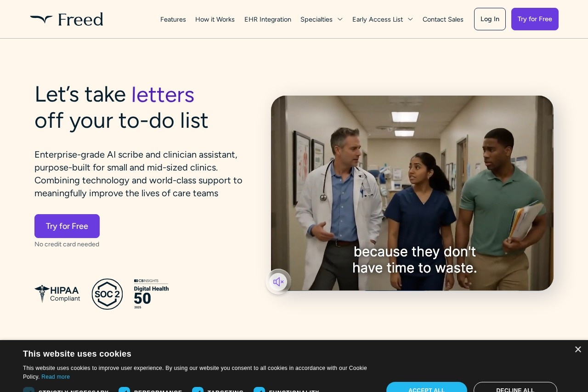Viewport: 588px width, 392px height.
Task: Unmute the video with the speaker icon
Action: [278, 282]
